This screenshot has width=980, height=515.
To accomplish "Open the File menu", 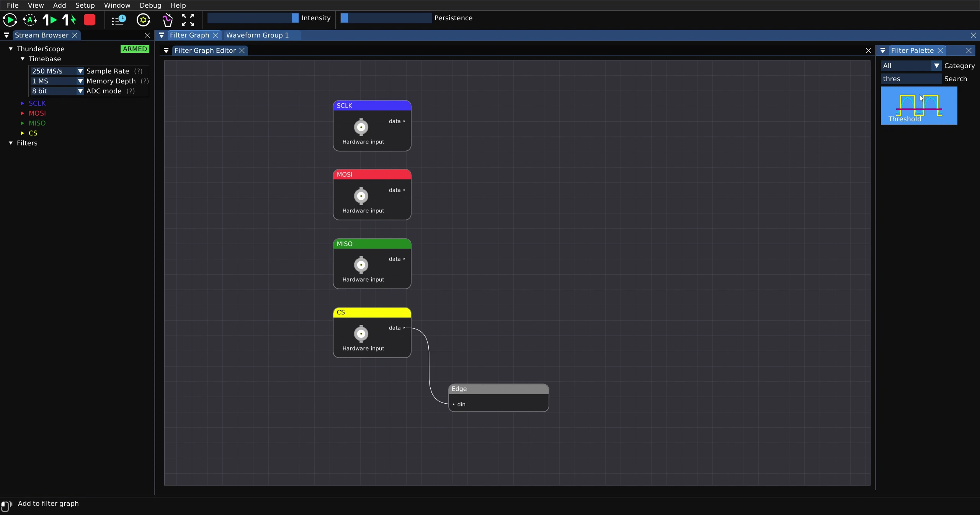I will coord(13,5).
